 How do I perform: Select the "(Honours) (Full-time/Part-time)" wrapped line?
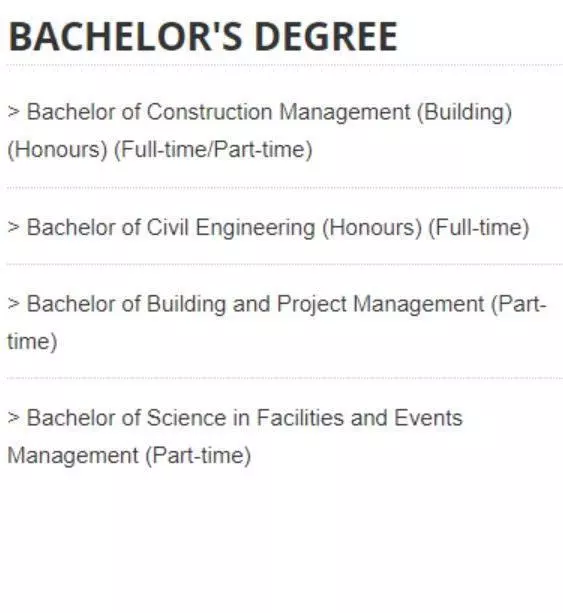click(160, 150)
